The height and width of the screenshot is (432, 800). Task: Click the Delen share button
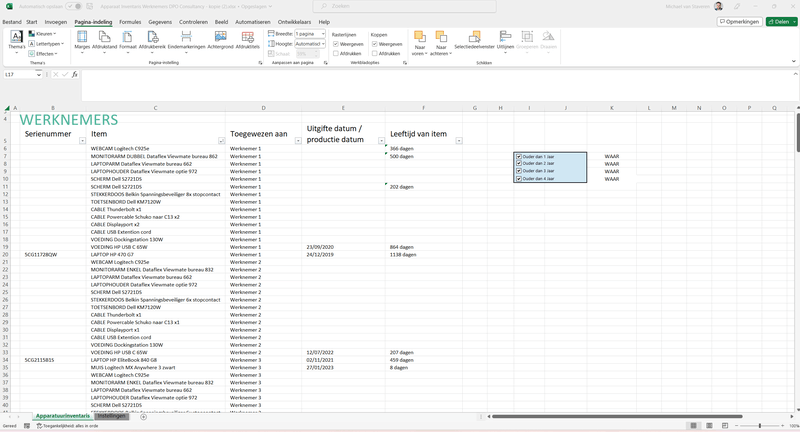(x=779, y=21)
